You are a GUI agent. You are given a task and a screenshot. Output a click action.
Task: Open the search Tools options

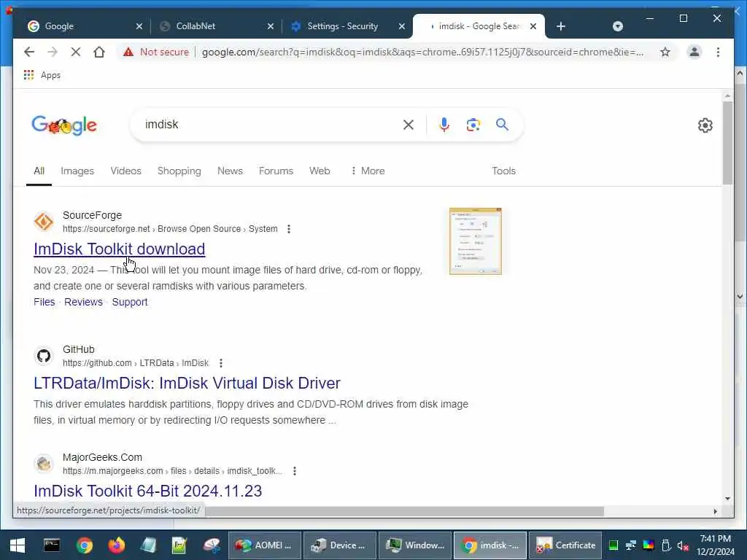[x=503, y=171]
